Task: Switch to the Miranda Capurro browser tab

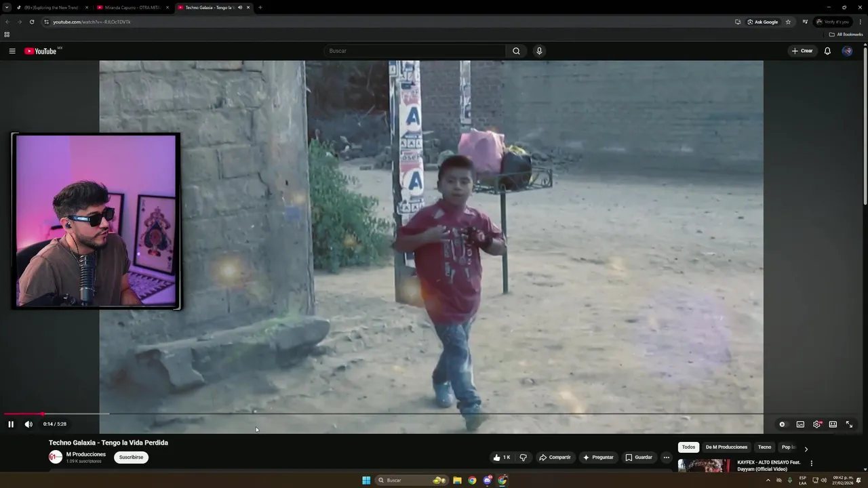Action: point(132,7)
